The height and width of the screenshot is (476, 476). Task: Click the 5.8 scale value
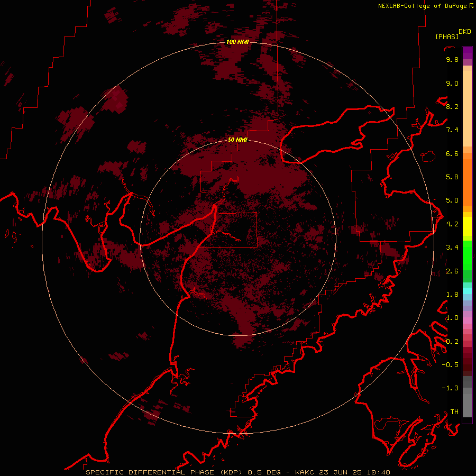[452, 177]
